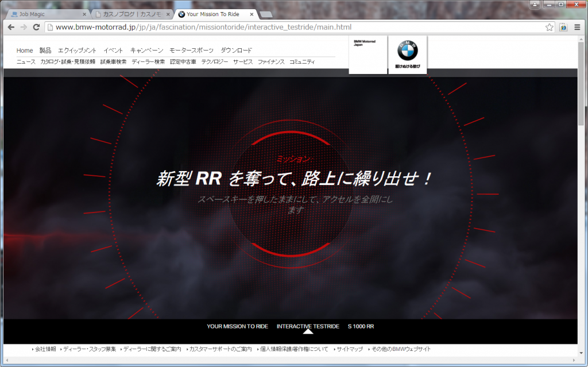Select INTERACTIVE TESTRIDE in bottom bar
Image resolution: width=588 pixels, height=367 pixels.
308,326
